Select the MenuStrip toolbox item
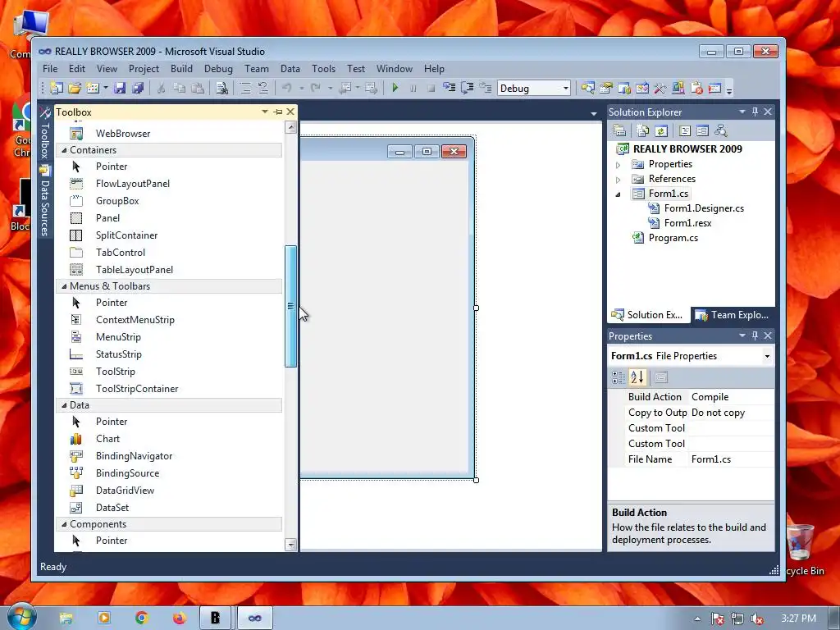 (x=118, y=337)
